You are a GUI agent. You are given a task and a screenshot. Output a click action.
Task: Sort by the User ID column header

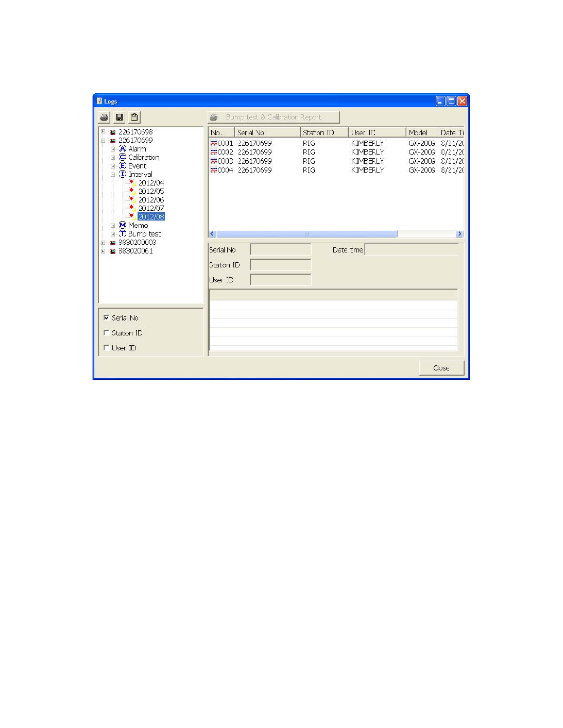377,132
